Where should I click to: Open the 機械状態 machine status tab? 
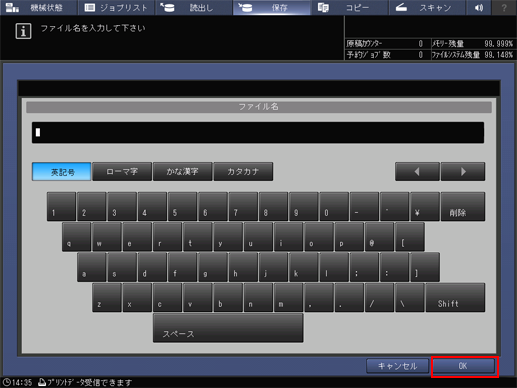click(x=39, y=7)
